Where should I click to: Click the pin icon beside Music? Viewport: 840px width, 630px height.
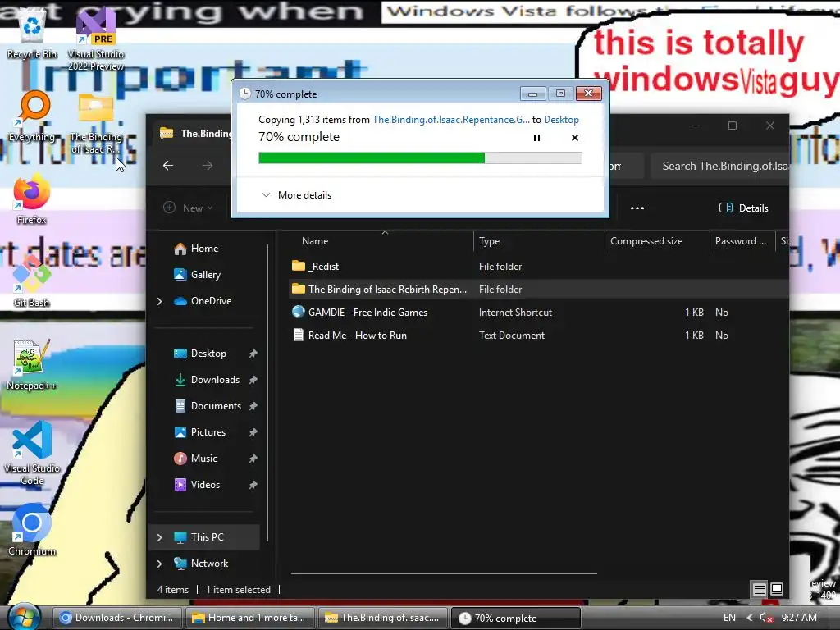pyautogui.click(x=253, y=459)
